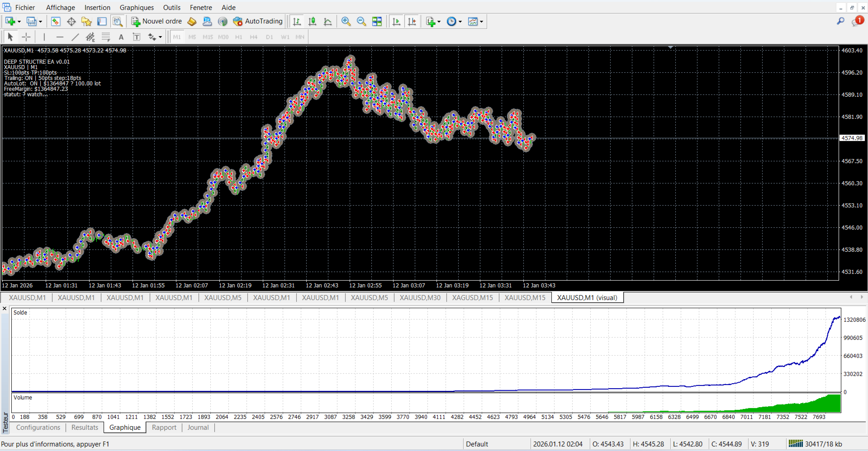Open the Profiles icon

pos(31,21)
